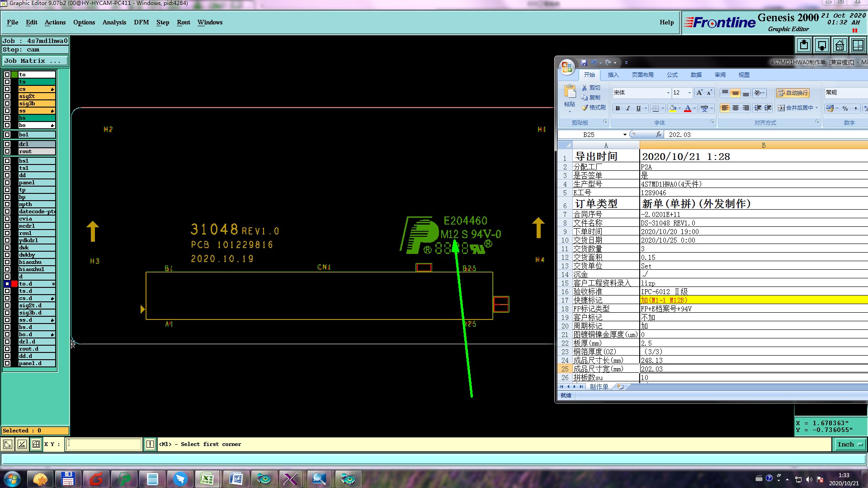Open Excel from the Windows taskbar
The image size is (868, 488).
(x=208, y=479)
